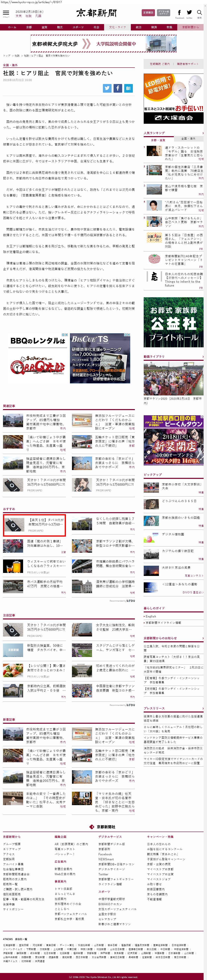
Task: Select ranking tab 京都・滋賀
Action: (158, 140)
